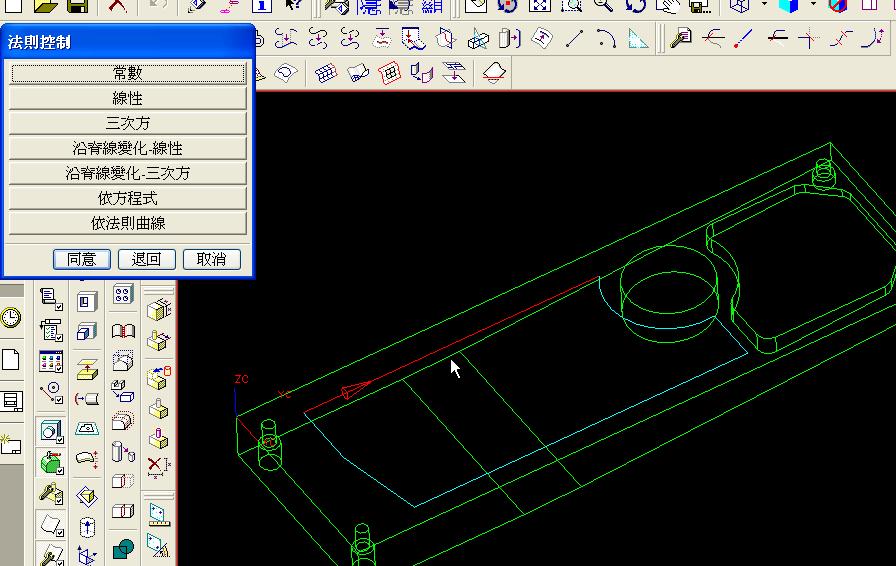896x566 pixels.
Task: Click the datum plane with ruler icon
Action: click(x=158, y=515)
